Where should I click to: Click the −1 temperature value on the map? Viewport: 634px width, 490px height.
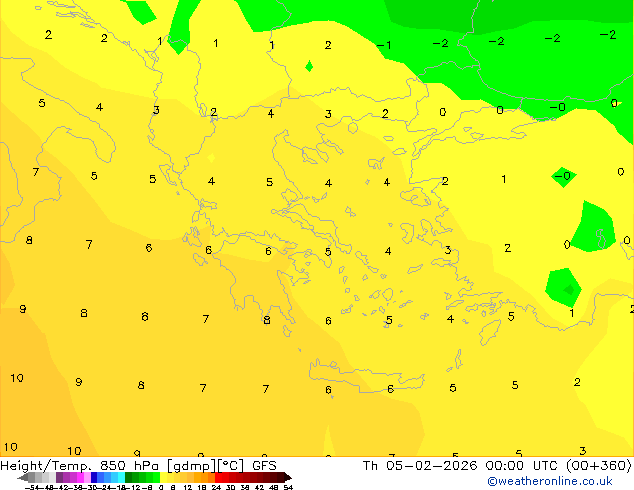click(384, 45)
